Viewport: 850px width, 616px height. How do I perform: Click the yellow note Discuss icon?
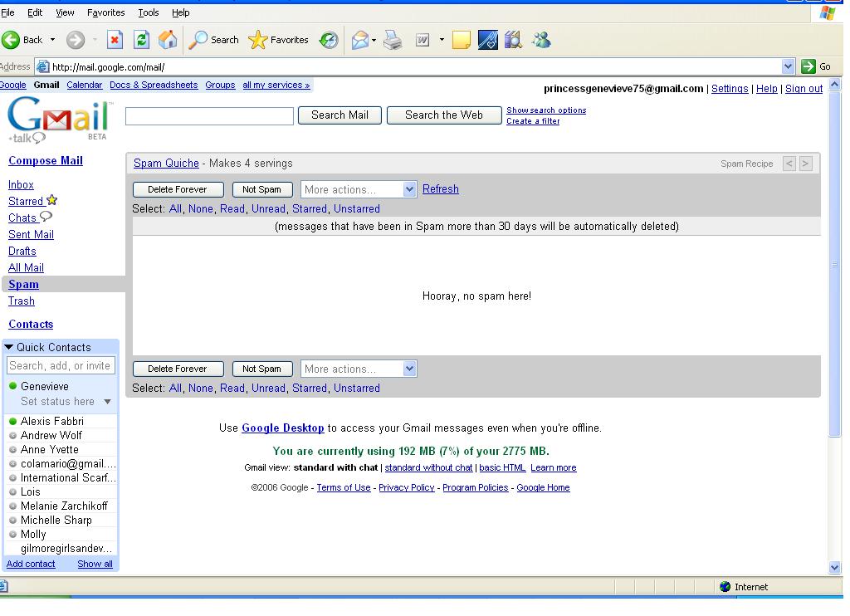pyautogui.click(x=461, y=40)
